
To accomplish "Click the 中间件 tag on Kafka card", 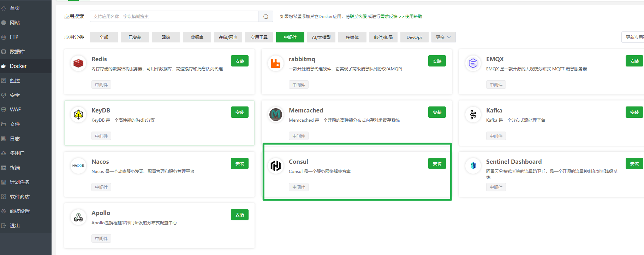I will [x=496, y=136].
